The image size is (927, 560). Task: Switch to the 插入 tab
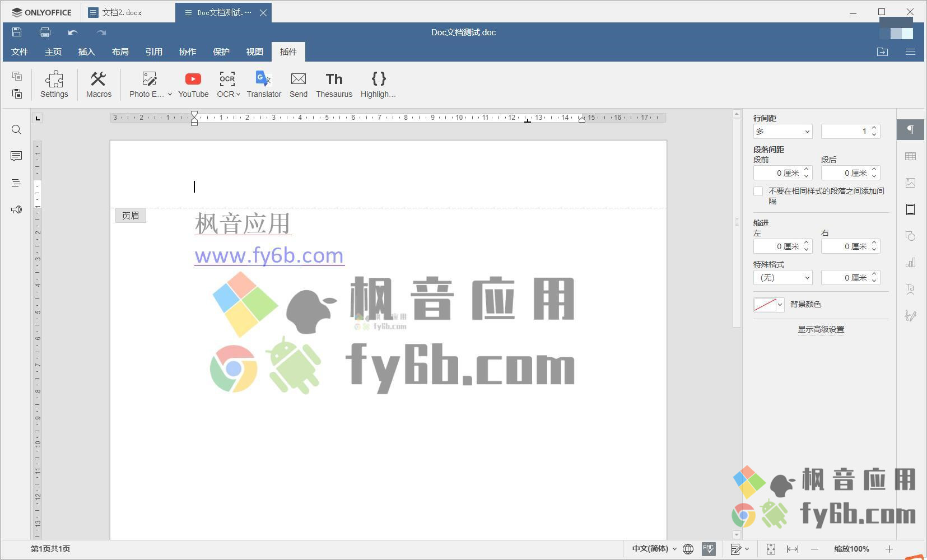pyautogui.click(x=87, y=52)
